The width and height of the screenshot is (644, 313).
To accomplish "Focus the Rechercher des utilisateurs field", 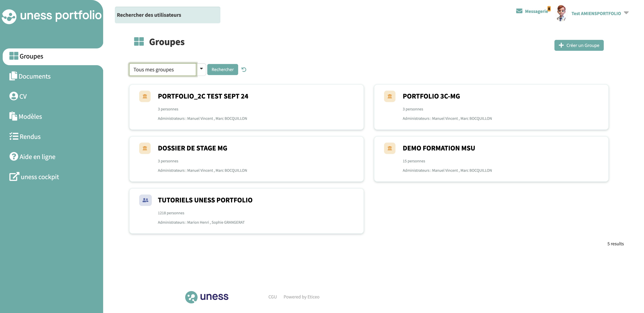I will pos(168,15).
